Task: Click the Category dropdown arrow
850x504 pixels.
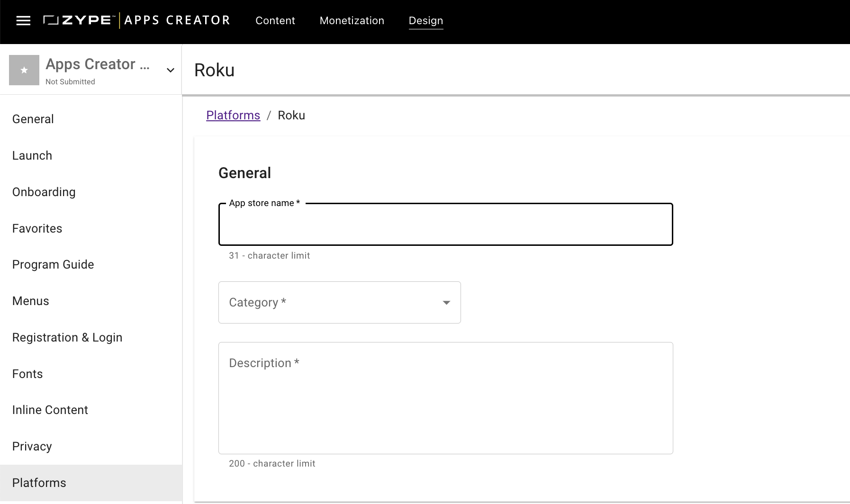Action: [446, 303]
